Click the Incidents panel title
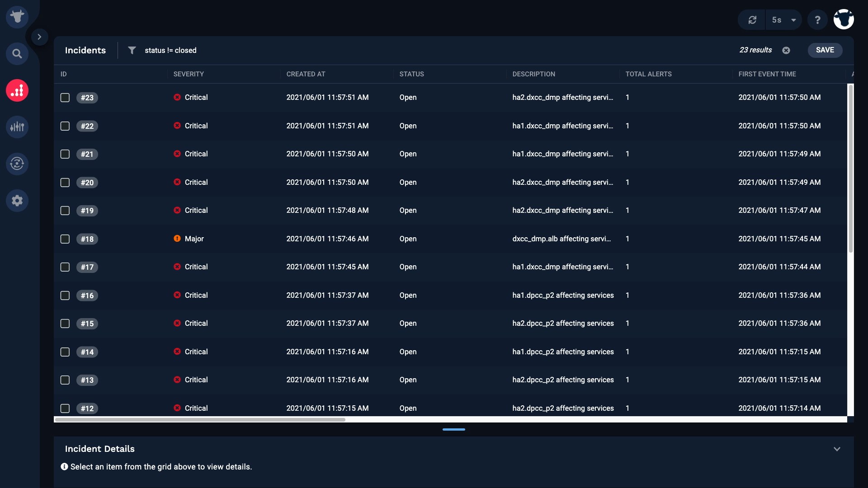868x488 pixels. [85, 50]
